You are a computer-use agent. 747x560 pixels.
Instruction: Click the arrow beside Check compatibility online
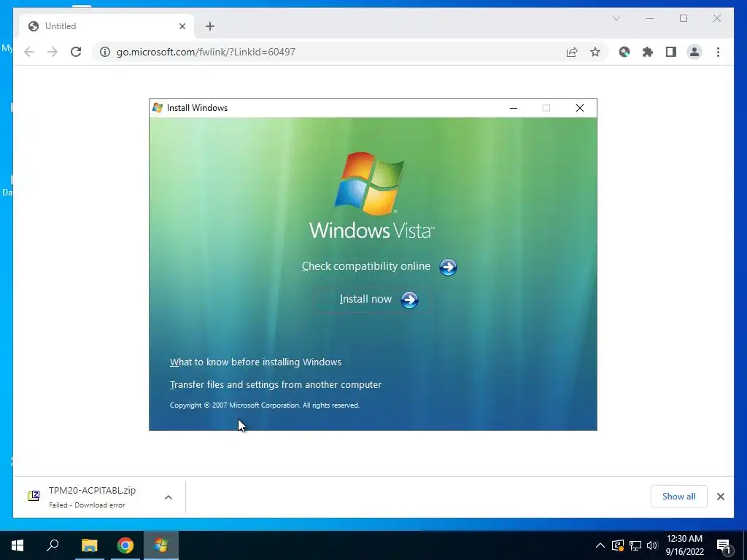pyautogui.click(x=448, y=267)
